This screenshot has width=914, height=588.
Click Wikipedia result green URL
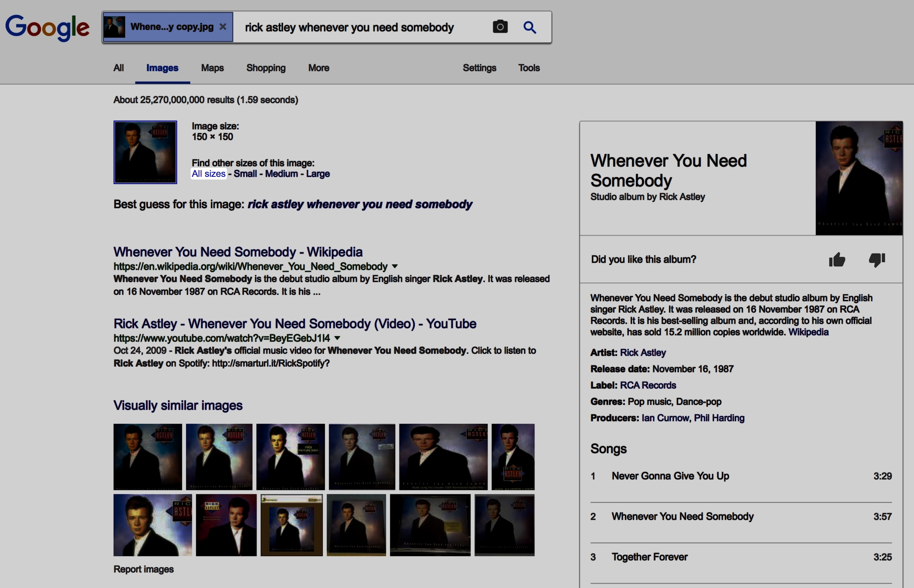[251, 267]
